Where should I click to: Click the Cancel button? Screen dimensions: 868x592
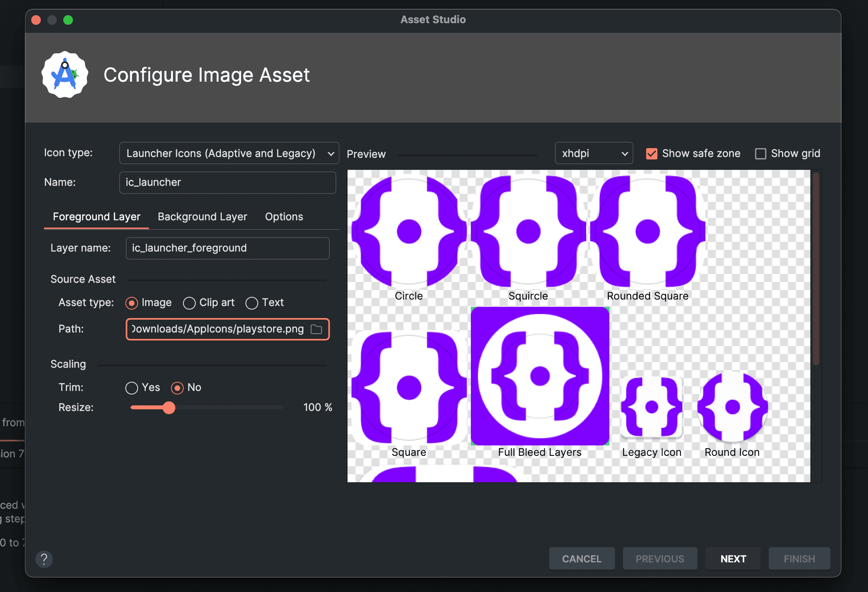581,558
